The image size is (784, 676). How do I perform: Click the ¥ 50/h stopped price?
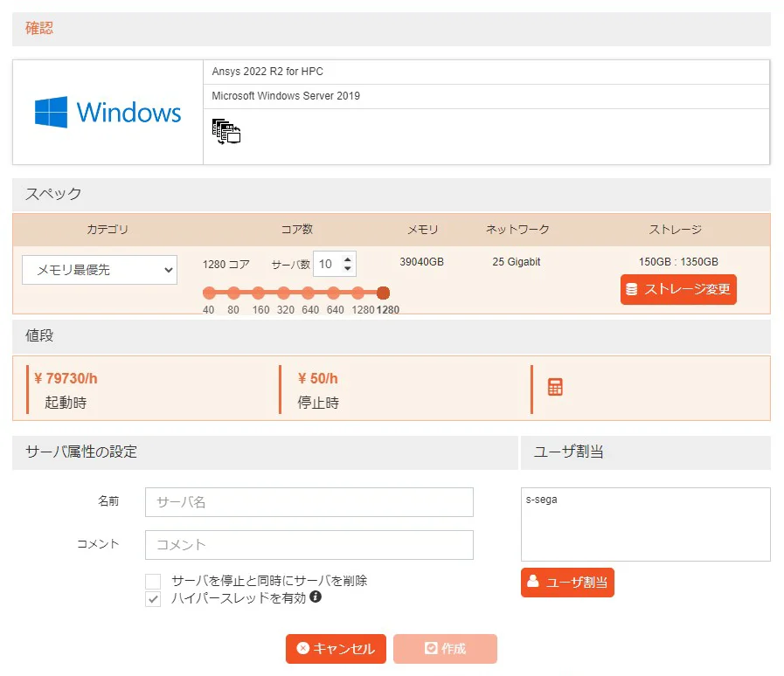317,378
